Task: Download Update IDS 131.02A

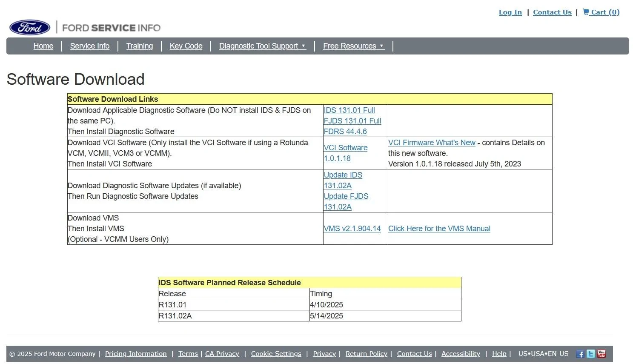Action: click(x=343, y=180)
